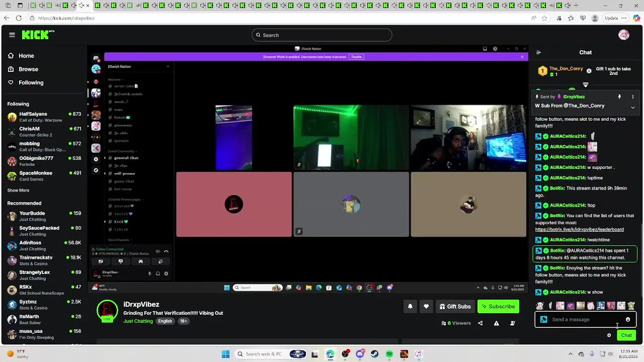
Task: Open HalfSaiyans followed channel
Action: point(44,117)
